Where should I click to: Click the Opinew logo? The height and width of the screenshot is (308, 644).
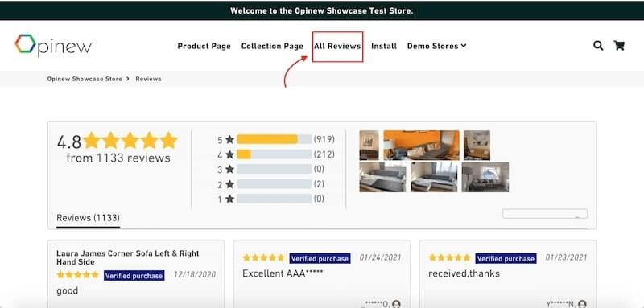tap(53, 45)
